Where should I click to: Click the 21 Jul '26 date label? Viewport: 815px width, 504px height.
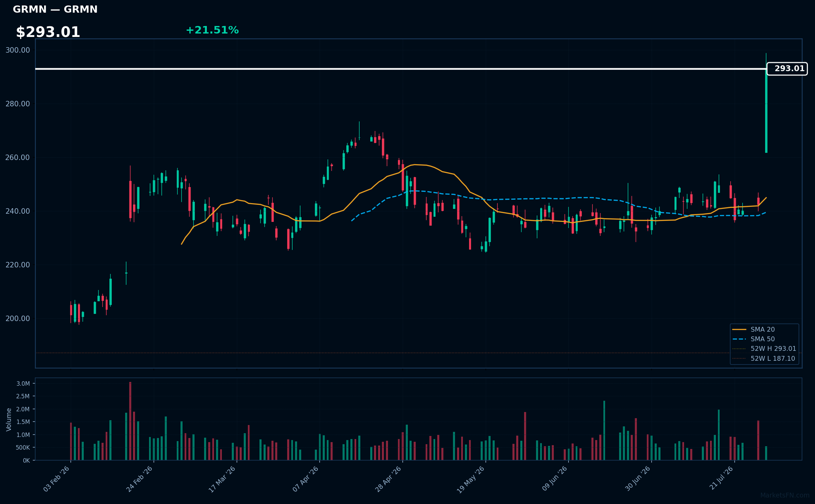click(721, 478)
